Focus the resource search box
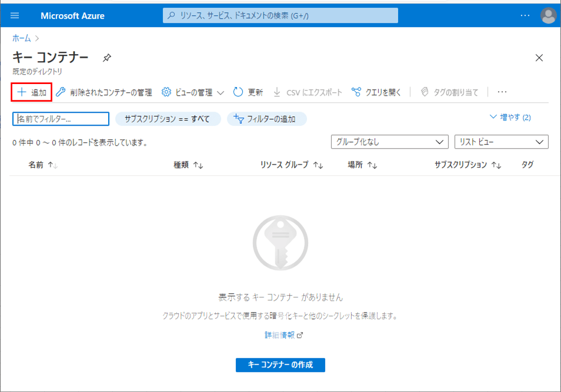Viewport: 561px width, 392px height. [x=280, y=15]
